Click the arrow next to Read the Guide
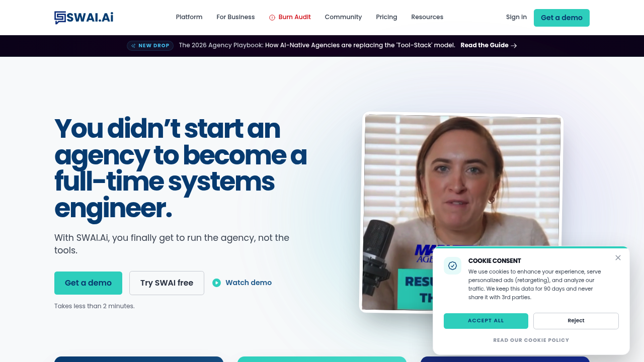Image resolution: width=644 pixels, height=362 pixels. tap(514, 46)
